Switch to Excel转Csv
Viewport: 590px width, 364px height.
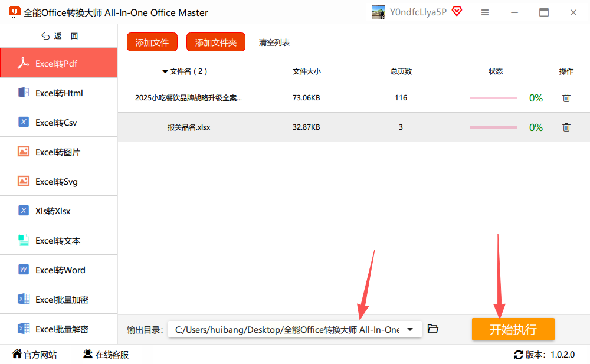pyautogui.click(x=59, y=122)
